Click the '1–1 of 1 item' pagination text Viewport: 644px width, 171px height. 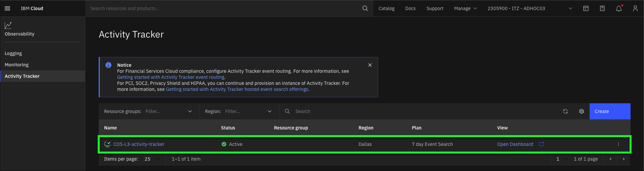coord(186,159)
